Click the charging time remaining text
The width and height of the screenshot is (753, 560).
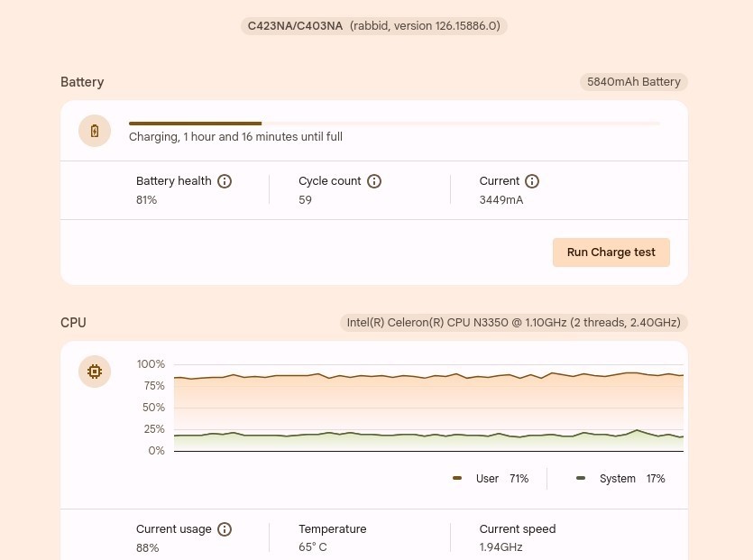coord(235,137)
